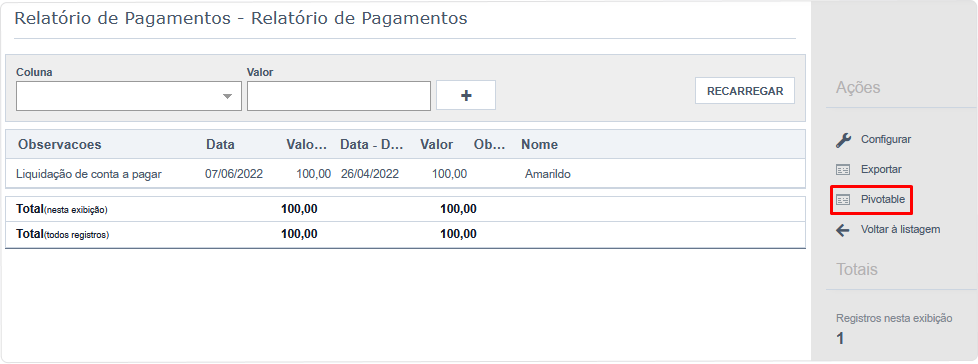
Task: Open the Exportar action link
Action: click(x=881, y=170)
